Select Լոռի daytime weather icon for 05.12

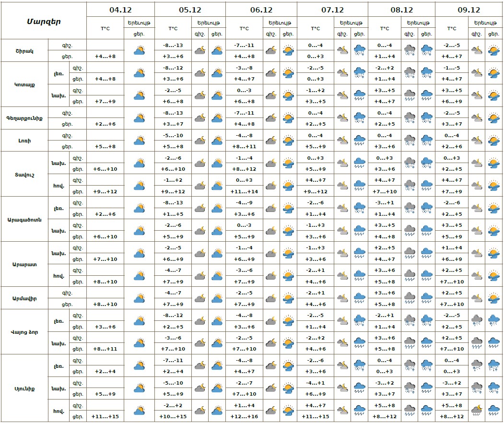coord(216,141)
